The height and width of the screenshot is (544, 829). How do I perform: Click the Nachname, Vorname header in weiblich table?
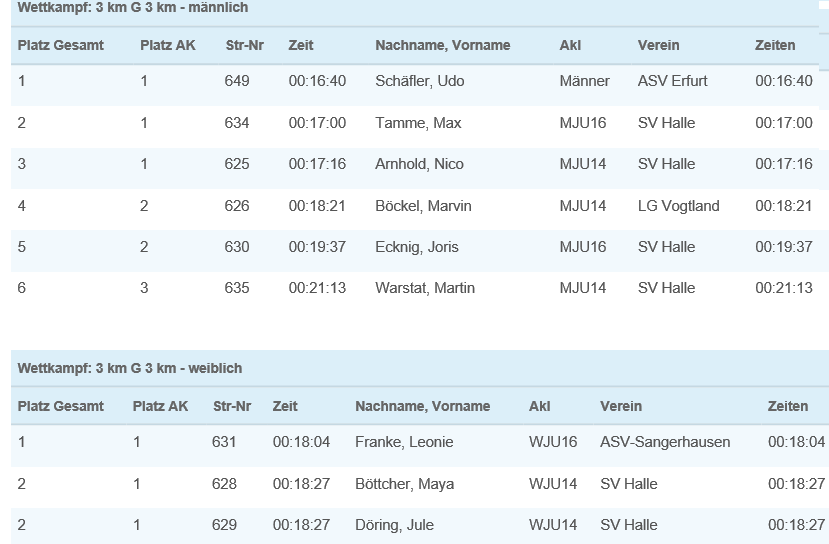[422, 406]
